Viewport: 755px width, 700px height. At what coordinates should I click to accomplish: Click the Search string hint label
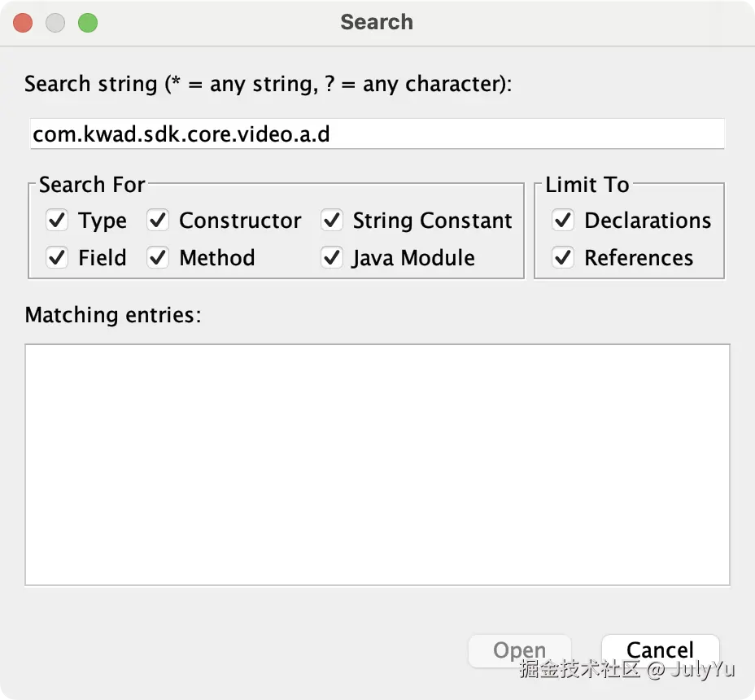[x=268, y=84]
